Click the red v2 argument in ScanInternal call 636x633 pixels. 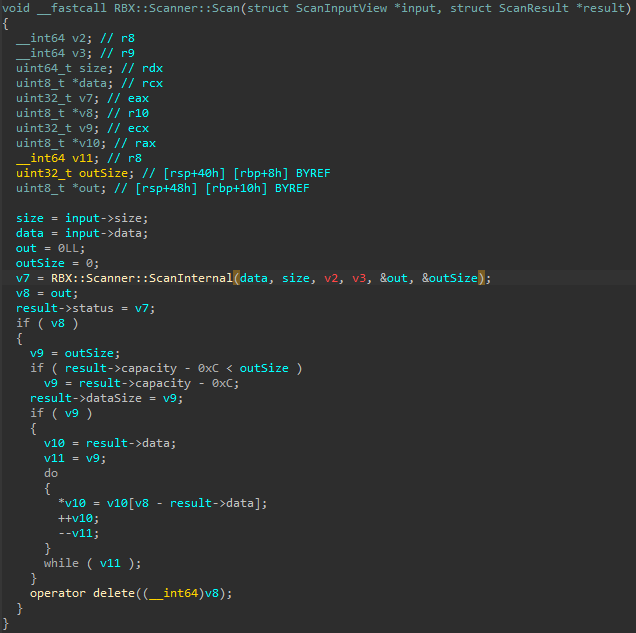click(331, 278)
